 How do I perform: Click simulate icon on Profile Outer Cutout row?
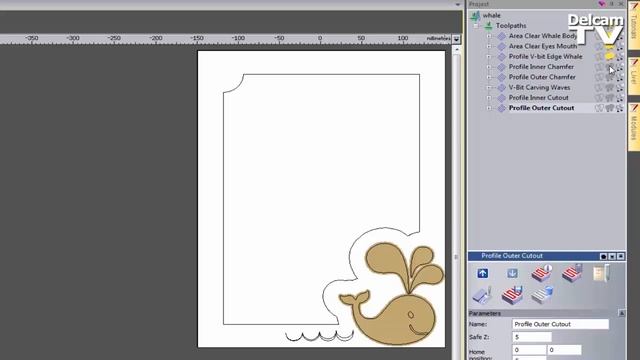pos(620,108)
